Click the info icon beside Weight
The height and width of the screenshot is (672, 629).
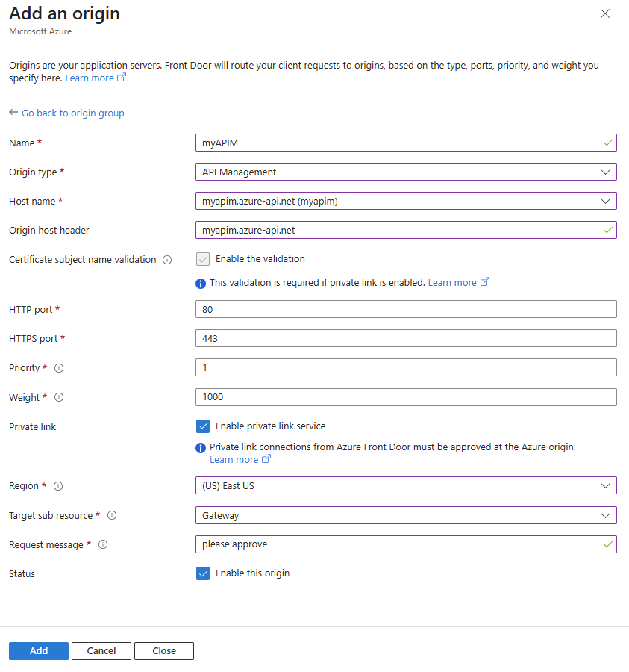click(59, 397)
